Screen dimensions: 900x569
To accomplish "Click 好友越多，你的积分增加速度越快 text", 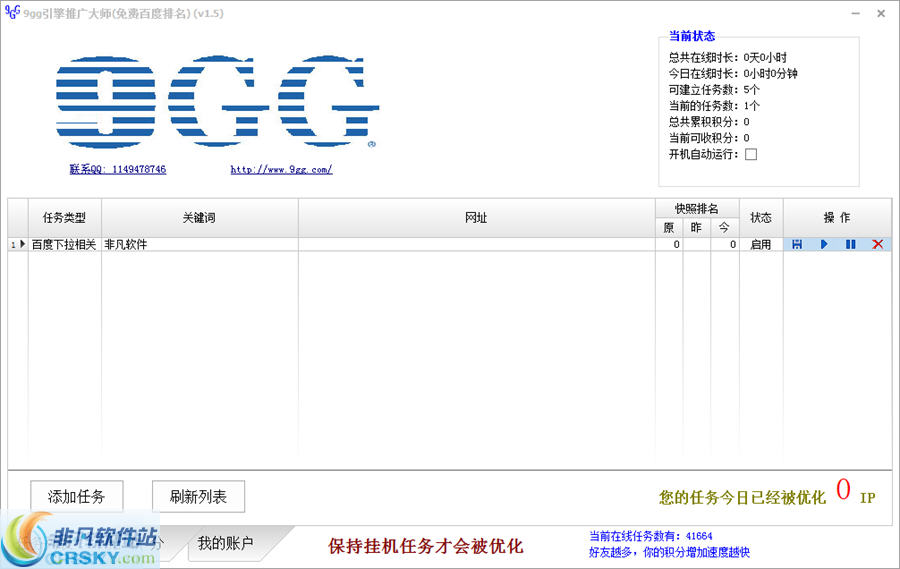I will point(669,552).
